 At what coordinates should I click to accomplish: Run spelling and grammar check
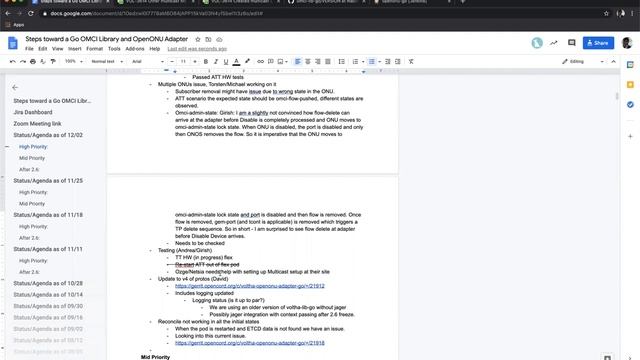tap(43, 62)
